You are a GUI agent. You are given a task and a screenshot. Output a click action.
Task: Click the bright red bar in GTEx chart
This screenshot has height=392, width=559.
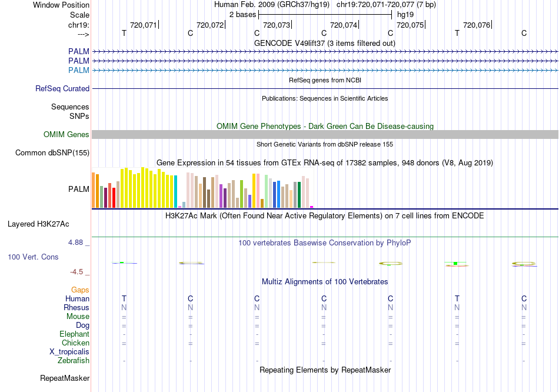[x=114, y=198]
